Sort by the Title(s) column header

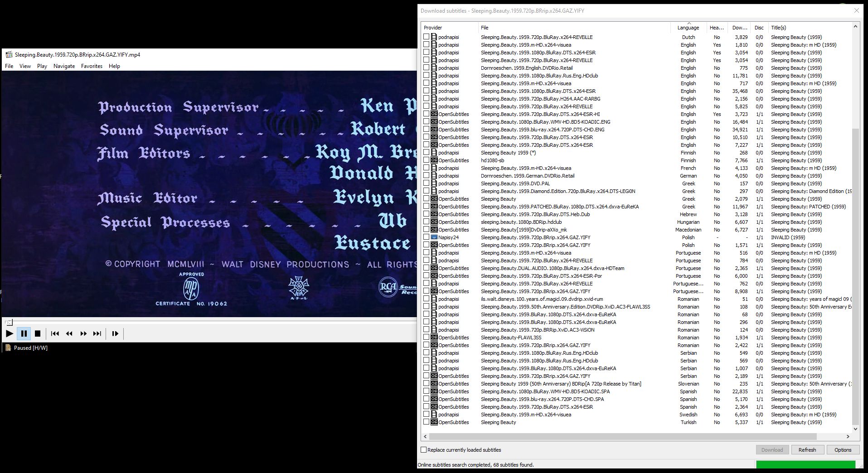click(810, 28)
